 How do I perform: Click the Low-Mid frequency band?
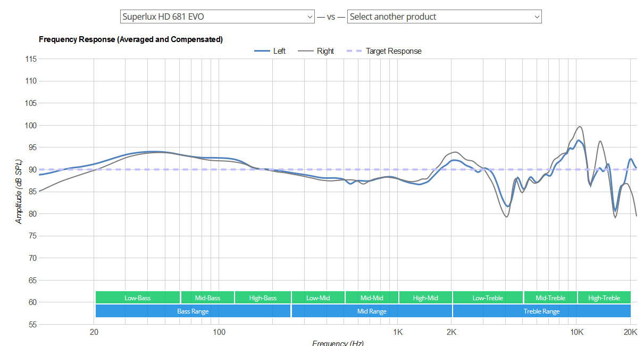[318, 298]
